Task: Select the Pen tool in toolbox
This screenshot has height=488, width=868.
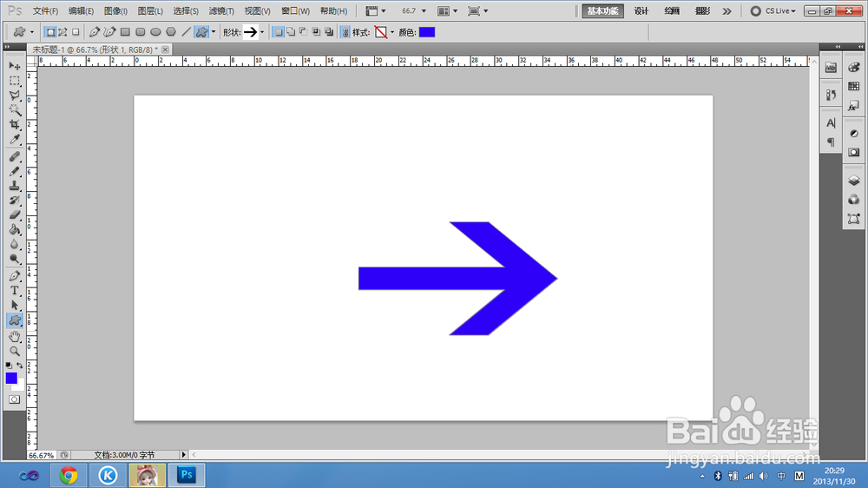Action: pyautogui.click(x=15, y=276)
